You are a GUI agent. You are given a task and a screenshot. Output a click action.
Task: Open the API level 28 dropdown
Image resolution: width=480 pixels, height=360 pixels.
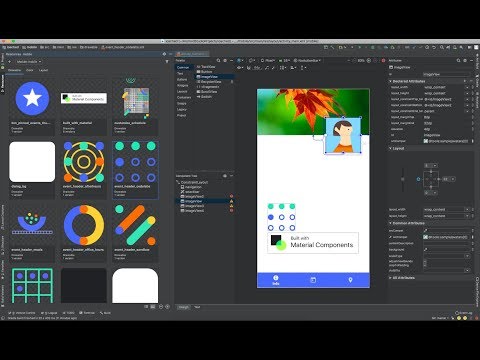coord(285,61)
